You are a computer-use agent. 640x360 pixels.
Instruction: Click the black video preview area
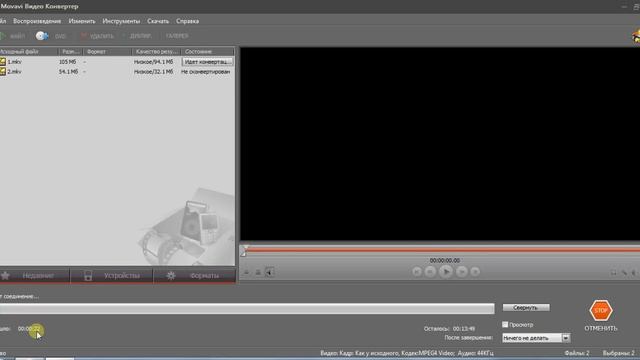(x=440, y=144)
